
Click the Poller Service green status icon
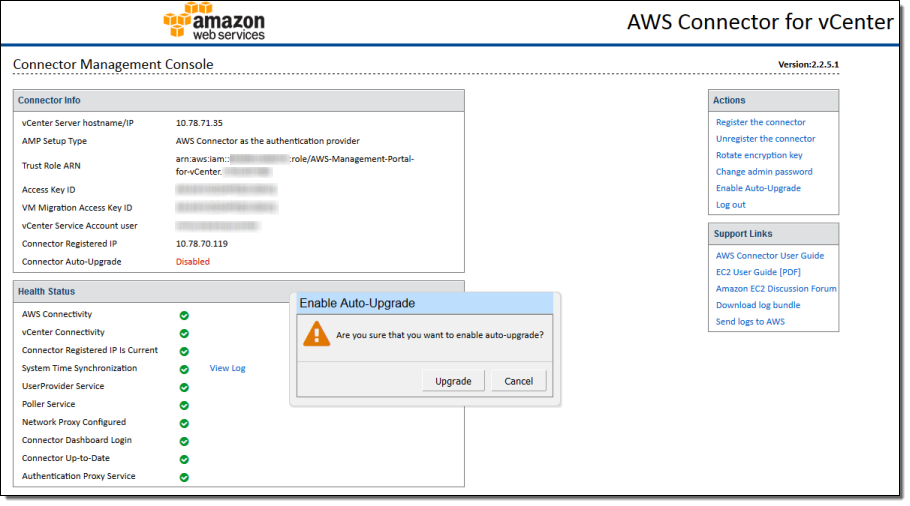(184, 405)
